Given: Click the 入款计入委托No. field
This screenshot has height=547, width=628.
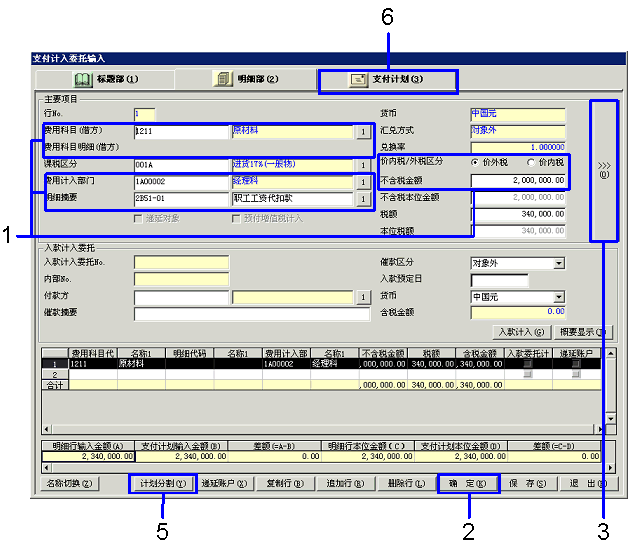Looking at the screenshot, I should tap(181, 263).
